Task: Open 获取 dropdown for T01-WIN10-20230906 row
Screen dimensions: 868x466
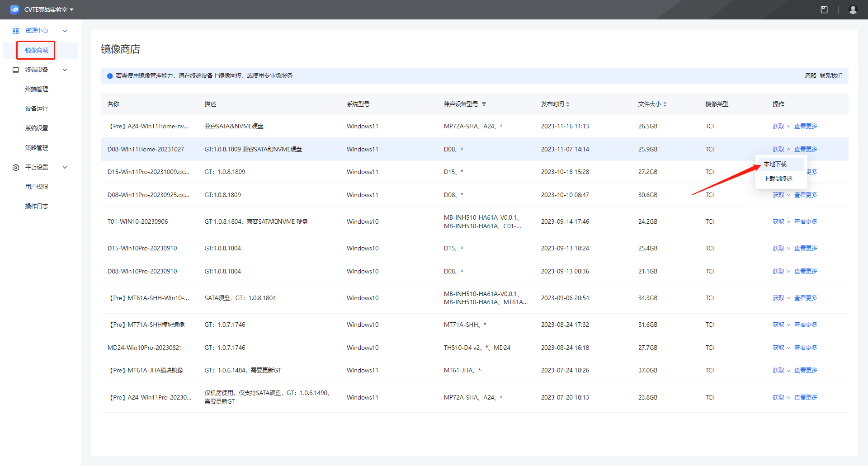Action: pyautogui.click(x=781, y=222)
